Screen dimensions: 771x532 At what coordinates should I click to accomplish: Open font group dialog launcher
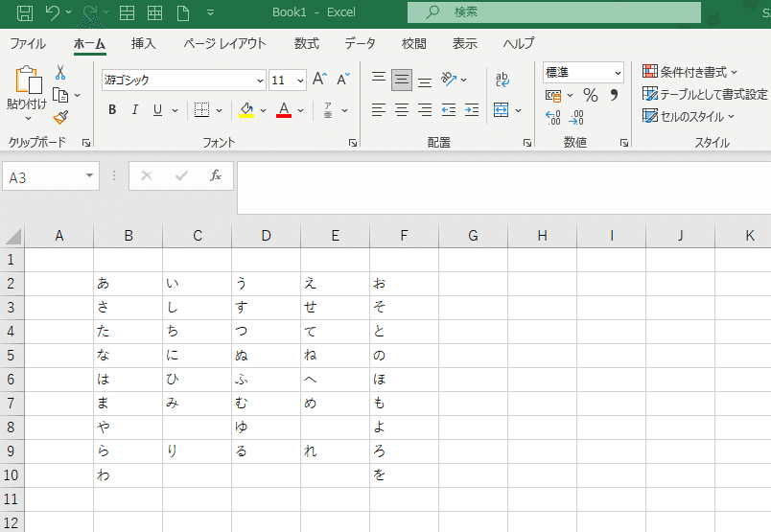353,143
